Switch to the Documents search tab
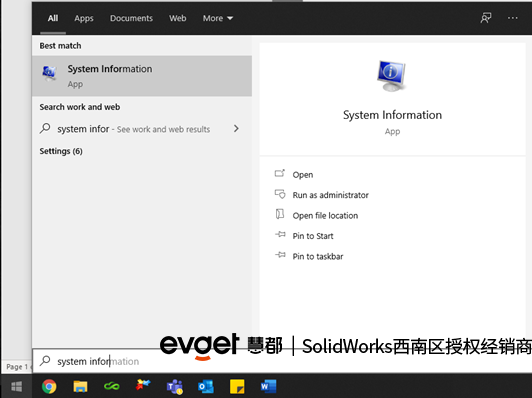532x398 pixels. (x=131, y=18)
